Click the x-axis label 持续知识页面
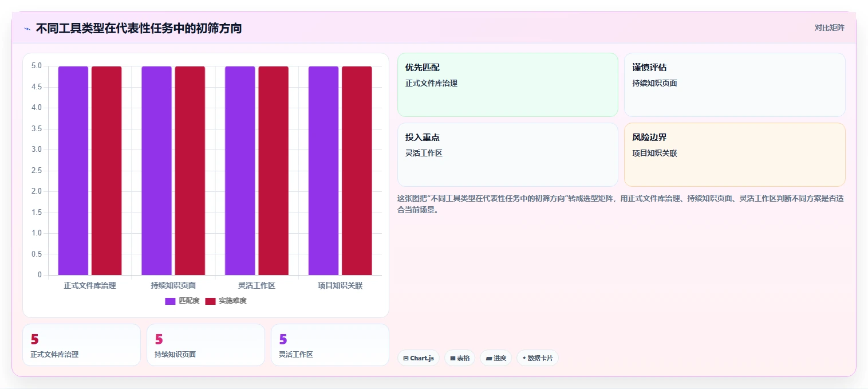The height and width of the screenshot is (389, 868). click(173, 285)
